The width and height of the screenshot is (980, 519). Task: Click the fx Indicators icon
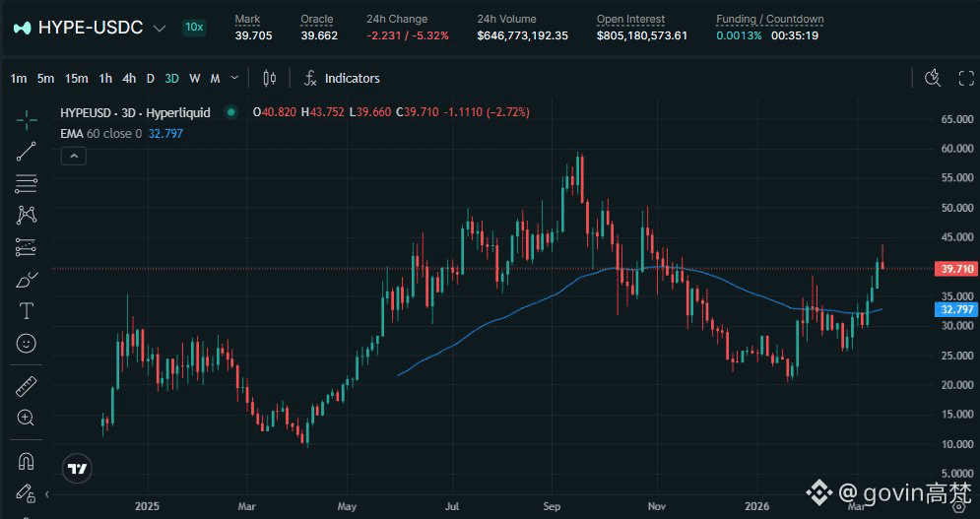[310, 78]
